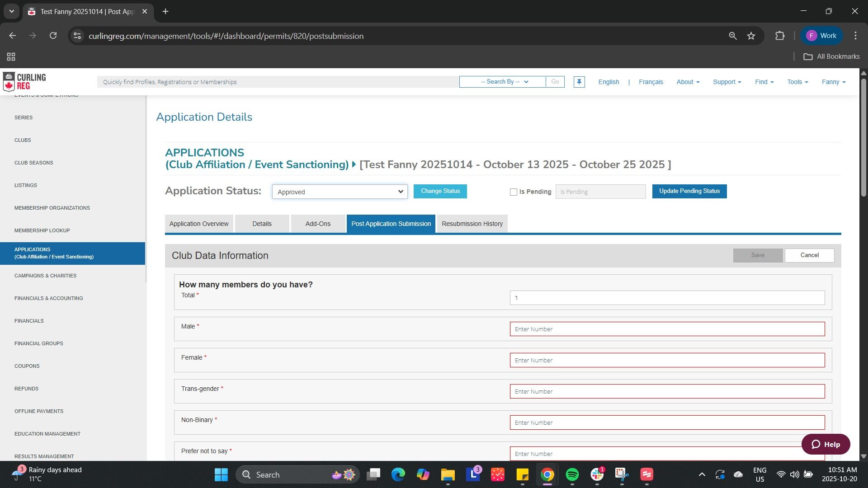Viewport: 868px width, 488px height.
Task: Reload the page
Action: (x=53, y=36)
